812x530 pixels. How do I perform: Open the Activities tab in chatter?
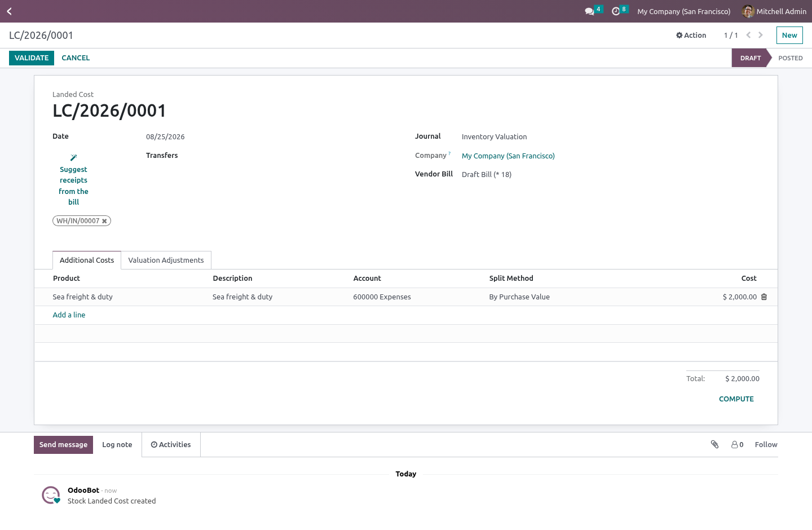pyautogui.click(x=171, y=444)
